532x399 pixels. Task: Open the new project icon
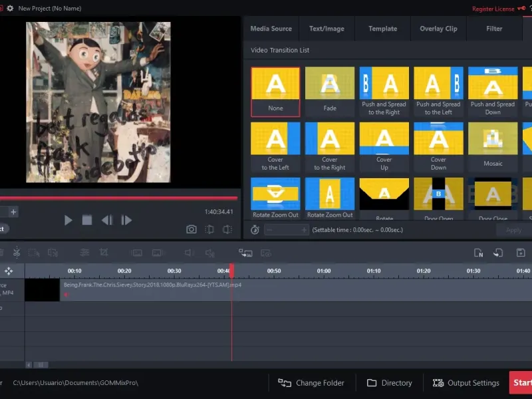[x=478, y=253]
